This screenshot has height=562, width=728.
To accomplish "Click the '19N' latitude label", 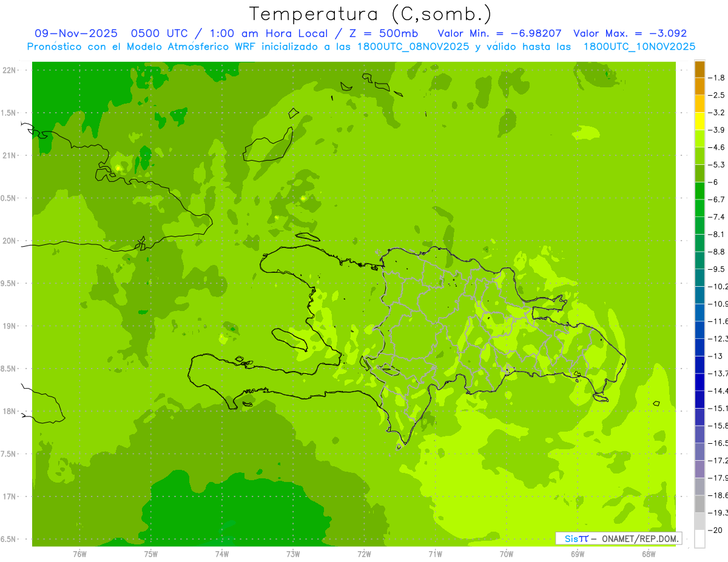I will (10, 326).
